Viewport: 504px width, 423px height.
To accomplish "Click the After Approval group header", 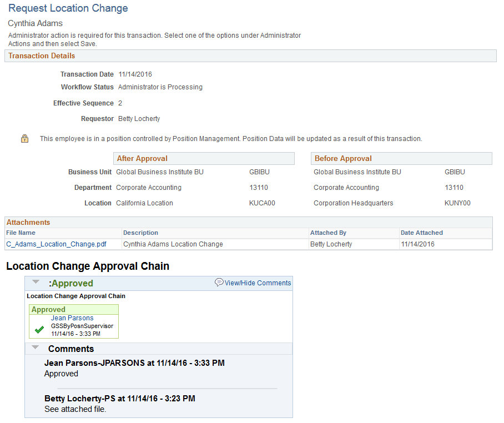I will pos(204,158).
